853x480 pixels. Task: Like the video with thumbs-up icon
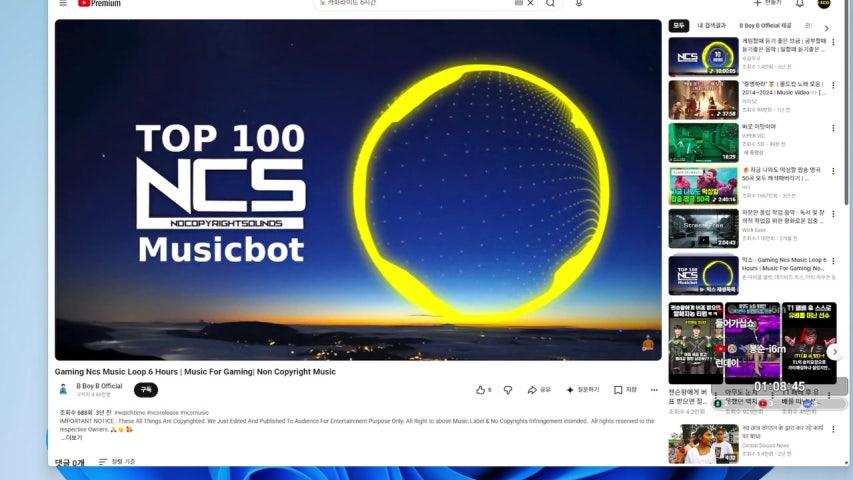click(x=483, y=390)
